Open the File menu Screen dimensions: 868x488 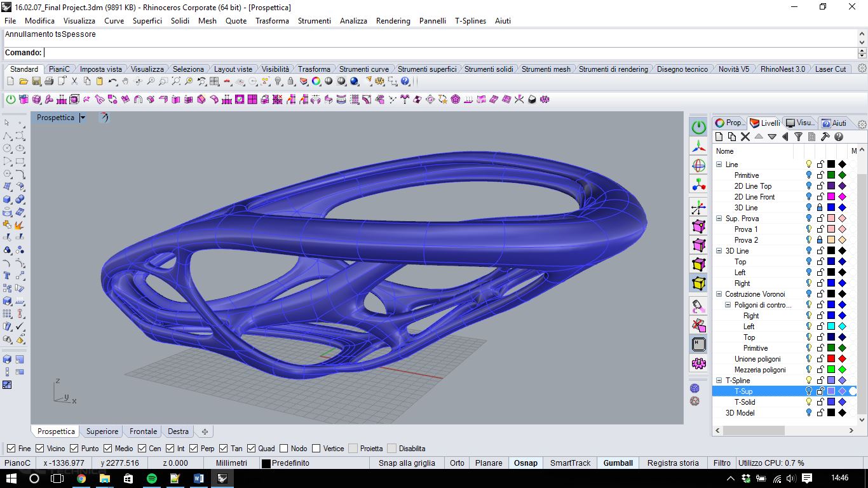click(x=10, y=21)
